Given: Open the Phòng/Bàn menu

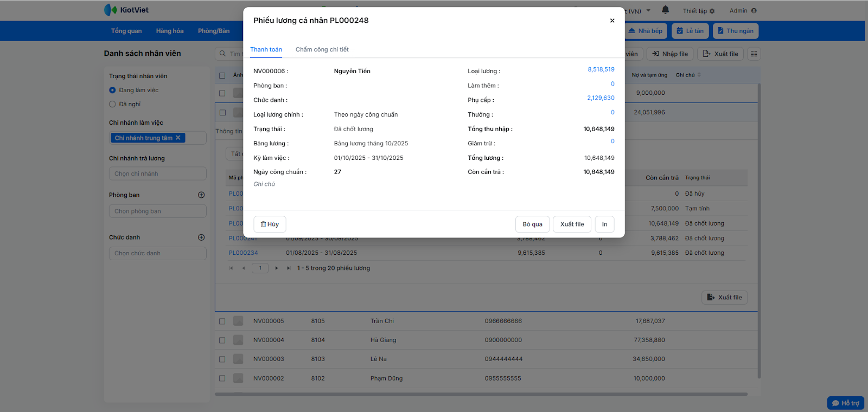Looking at the screenshot, I should pyautogui.click(x=214, y=31).
